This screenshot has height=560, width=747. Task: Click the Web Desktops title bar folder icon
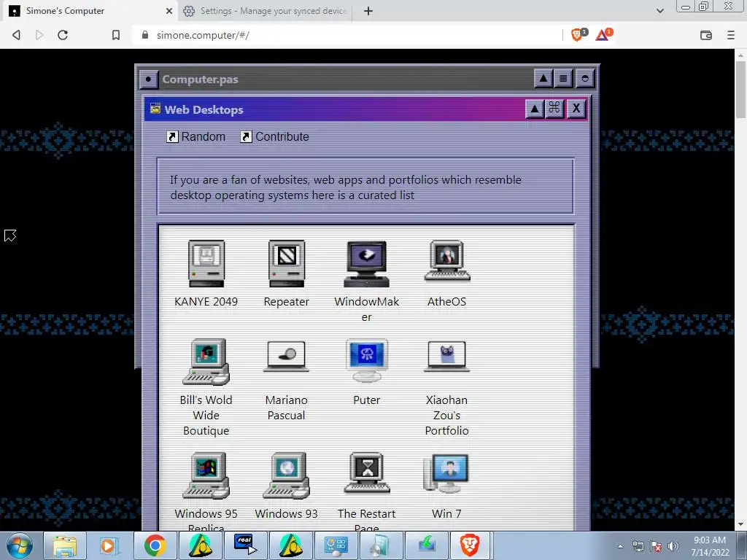155,109
